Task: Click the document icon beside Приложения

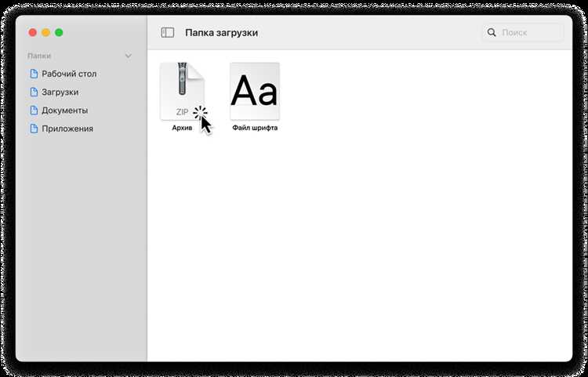Action: (x=34, y=129)
